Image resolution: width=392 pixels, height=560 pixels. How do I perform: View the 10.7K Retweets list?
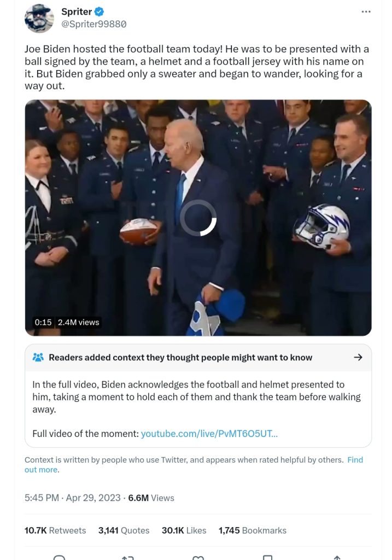[x=55, y=530]
